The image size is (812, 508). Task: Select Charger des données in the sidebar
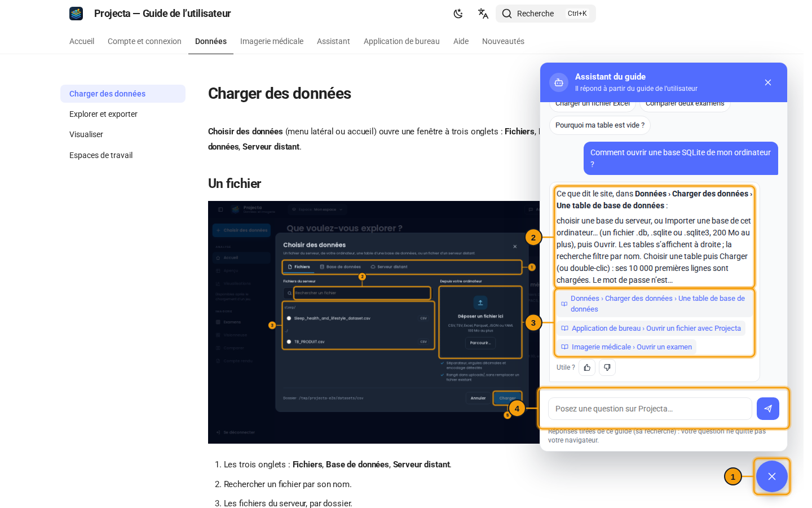click(x=123, y=94)
